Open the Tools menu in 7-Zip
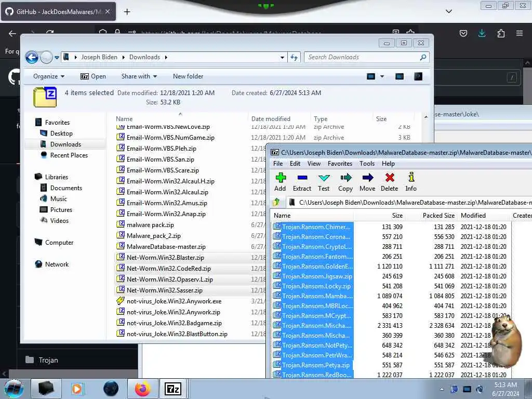This screenshot has width=532, height=399. [367, 164]
